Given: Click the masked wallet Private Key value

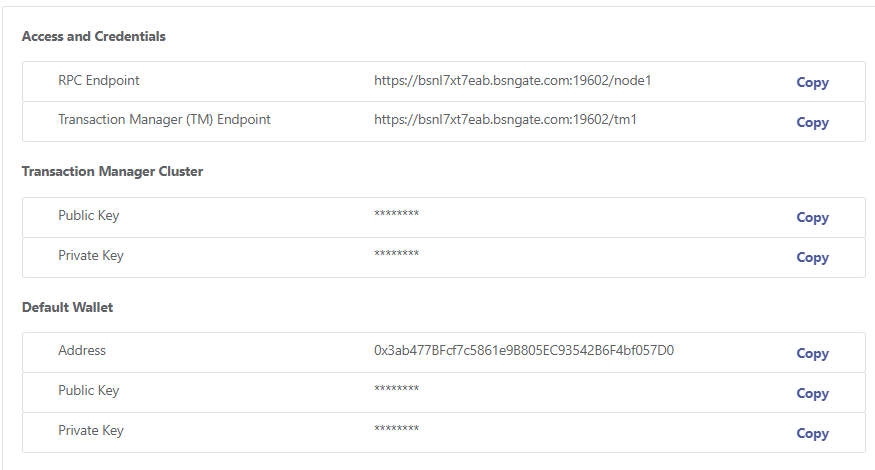Looking at the screenshot, I should (x=396, y=429).
